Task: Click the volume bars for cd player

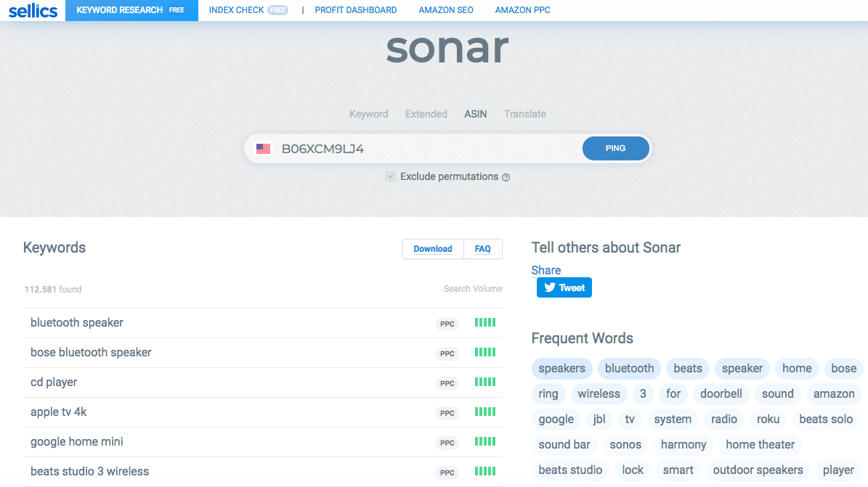Action: pyautogui.click(x=485, y=382)
